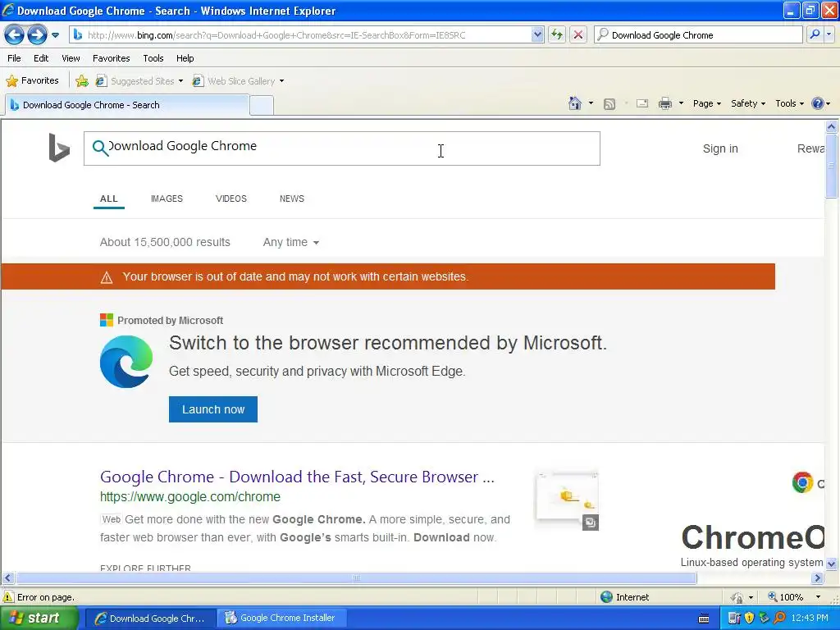Open the Suggested Sites dropdown

pyautogui.click(x=139, y=81)
